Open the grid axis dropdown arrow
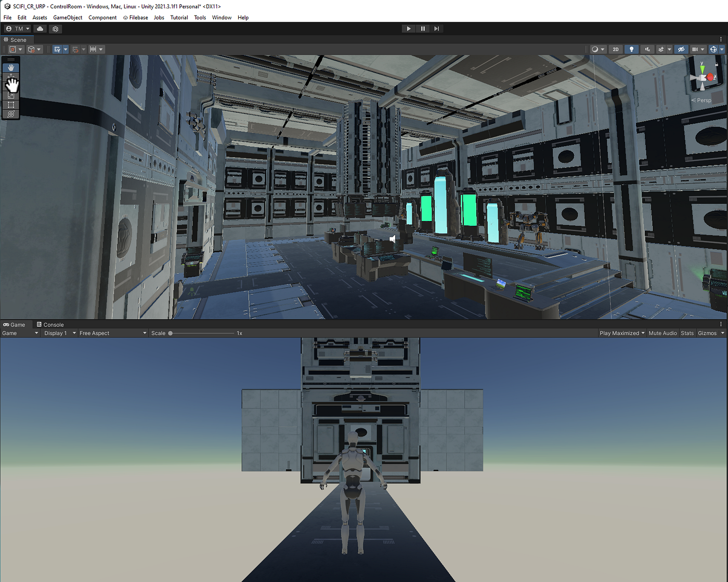 click(x=66, y=49)
